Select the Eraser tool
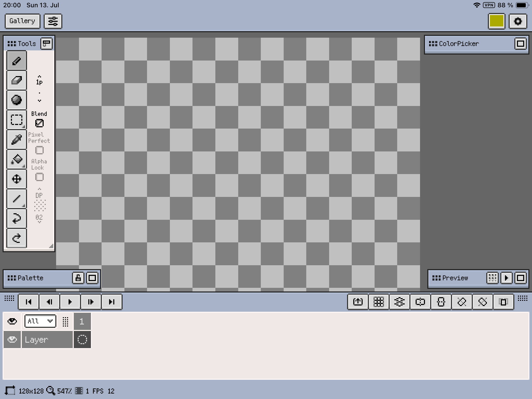 [x=16, y=80]
